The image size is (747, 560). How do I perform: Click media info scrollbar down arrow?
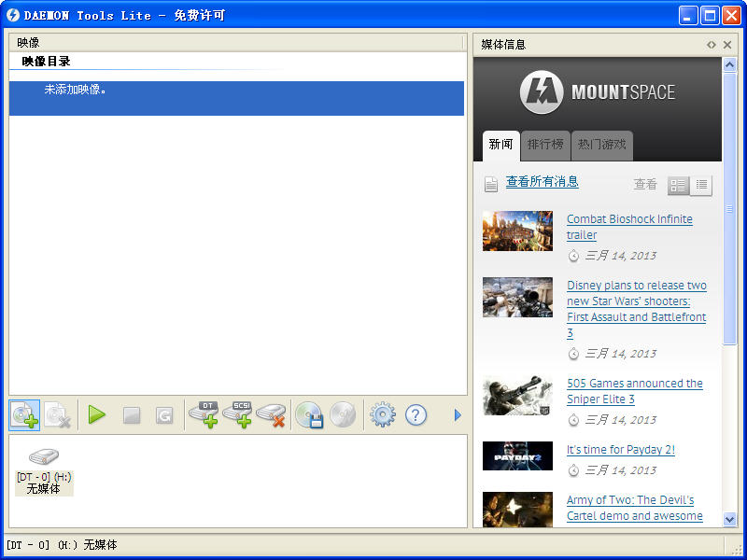pyautogui.click(x=729, y=519)
